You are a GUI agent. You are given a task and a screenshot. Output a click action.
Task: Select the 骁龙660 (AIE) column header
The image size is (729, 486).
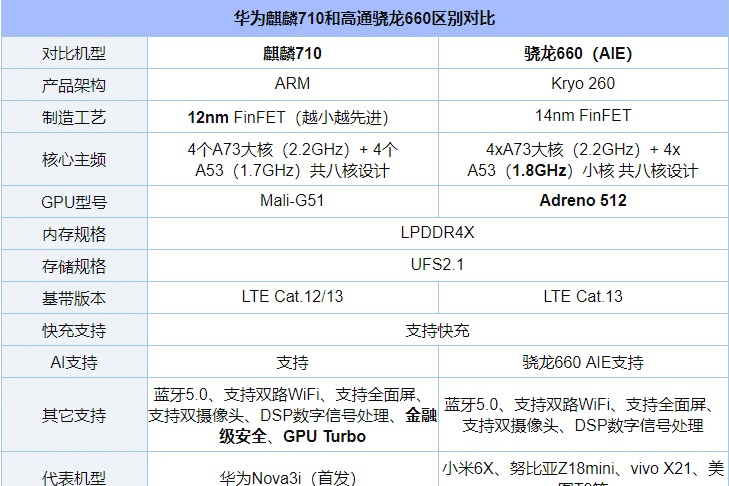click(583, 53)
